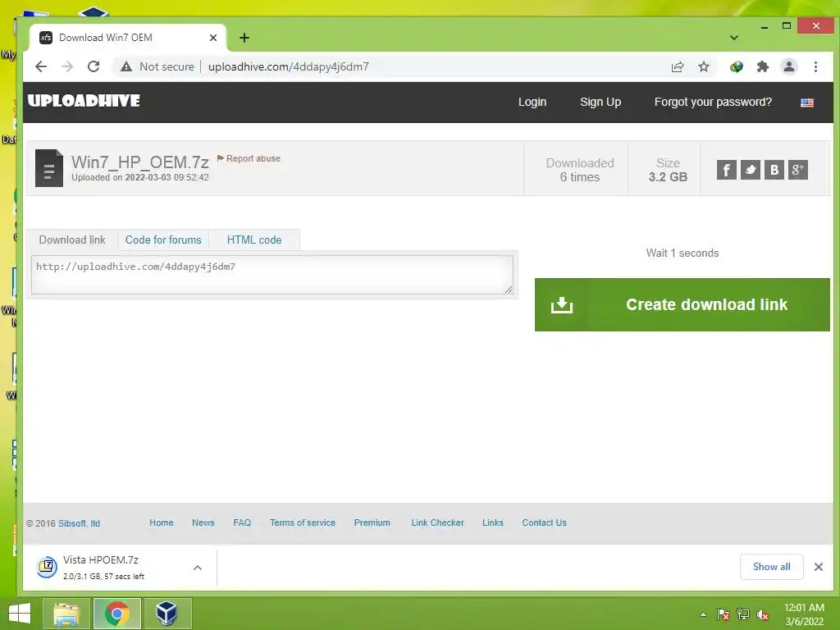
Task: Click Report abuse flag link
Action: pyautogui.click(x=249, y=158)
